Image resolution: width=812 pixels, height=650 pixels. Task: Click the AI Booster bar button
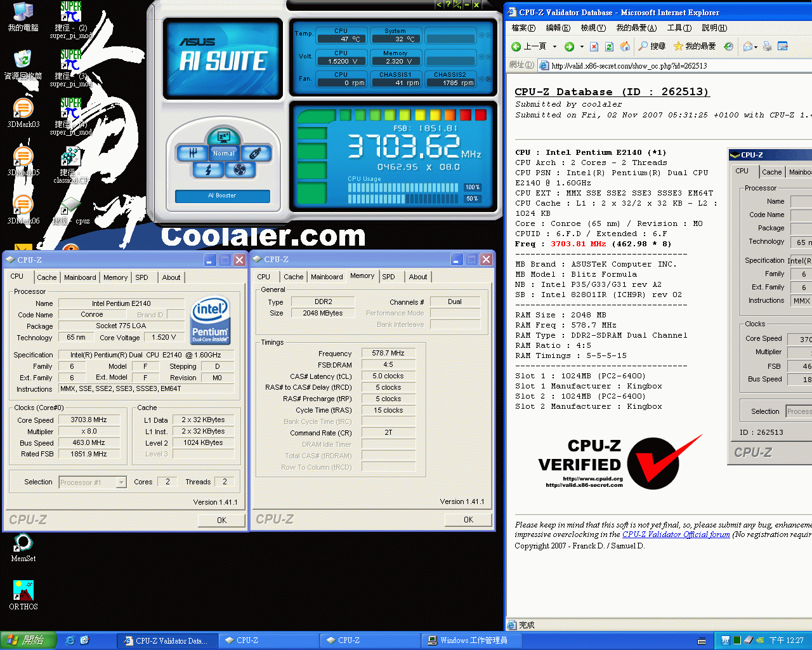pyautogui.click(x=222, y=196)
